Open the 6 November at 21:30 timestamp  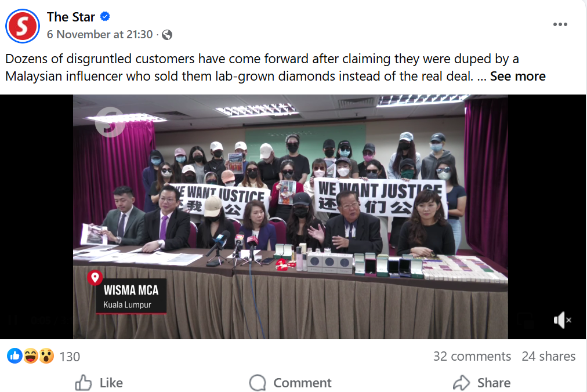coord(100,34)
